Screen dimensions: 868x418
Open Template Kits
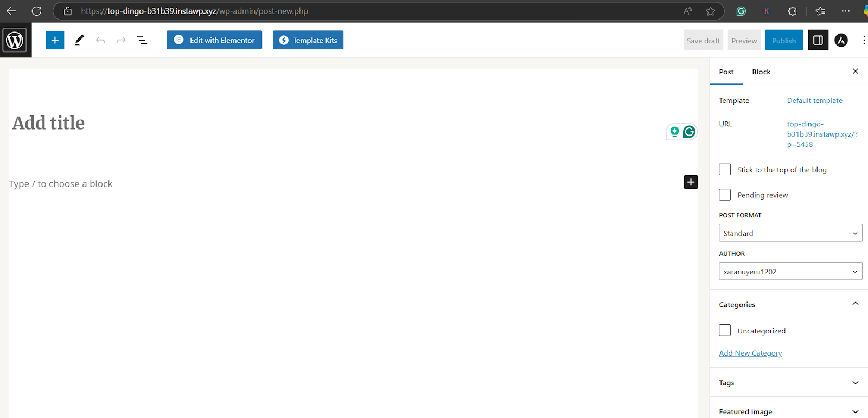point(308,40)
